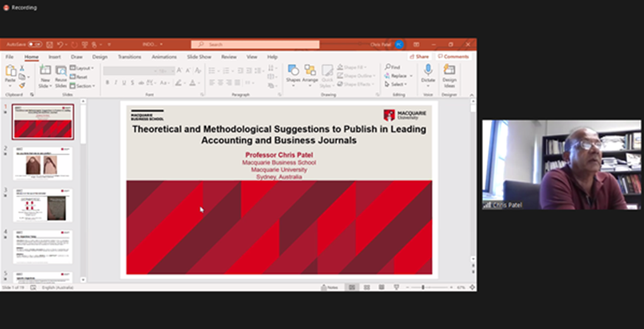Open the Comments pane button
This screenshot has height=329, width=644.
tap(453, 56)
